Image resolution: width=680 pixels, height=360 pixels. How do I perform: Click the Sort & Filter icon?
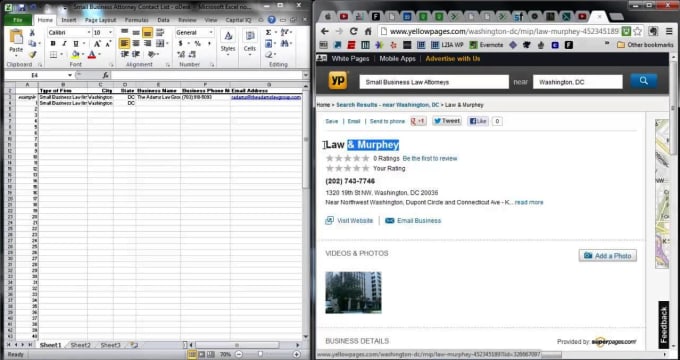click(x=284, y=33)
